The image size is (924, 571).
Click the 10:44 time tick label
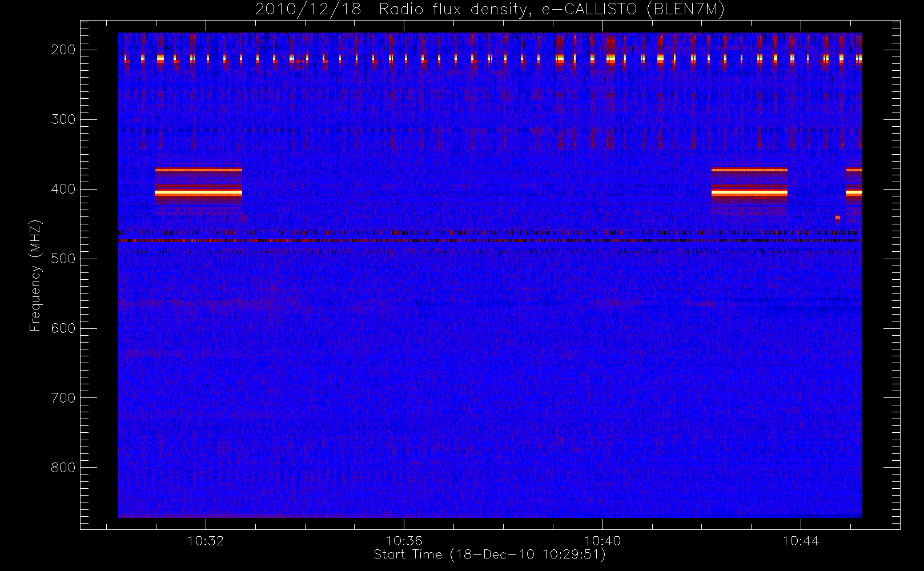click(x=801, y=541)
